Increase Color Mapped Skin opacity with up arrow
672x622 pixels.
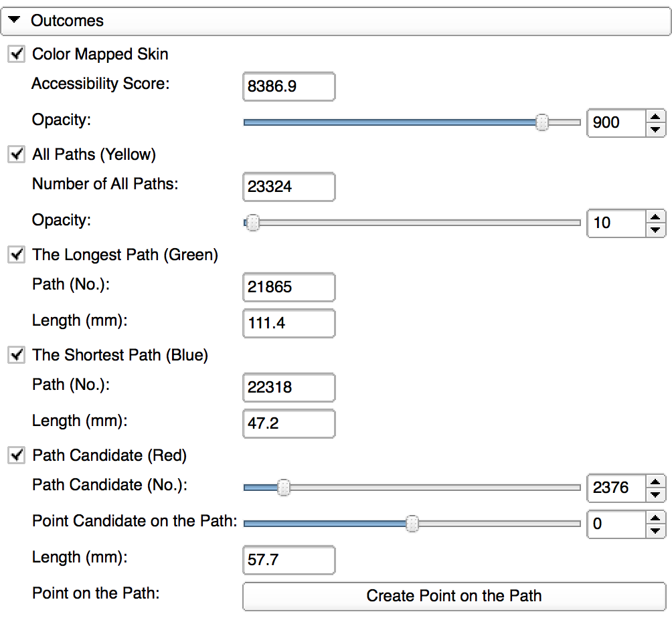[656, 116]
